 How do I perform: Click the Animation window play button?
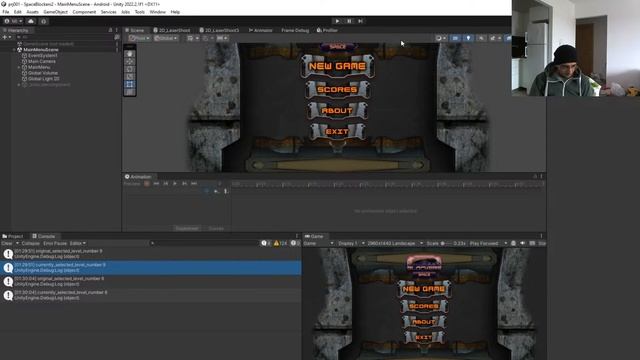coord(175,184)
